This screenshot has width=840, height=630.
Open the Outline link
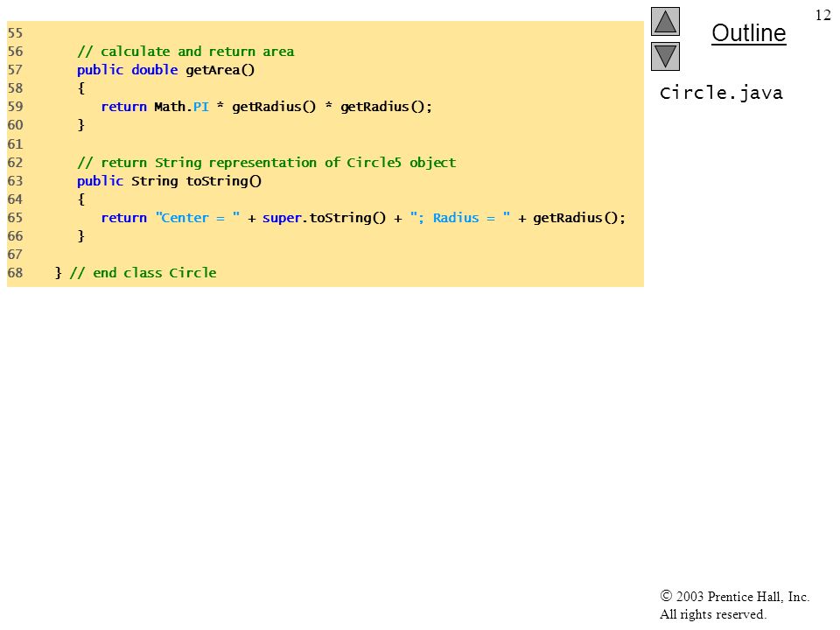[x=748, y=33]
